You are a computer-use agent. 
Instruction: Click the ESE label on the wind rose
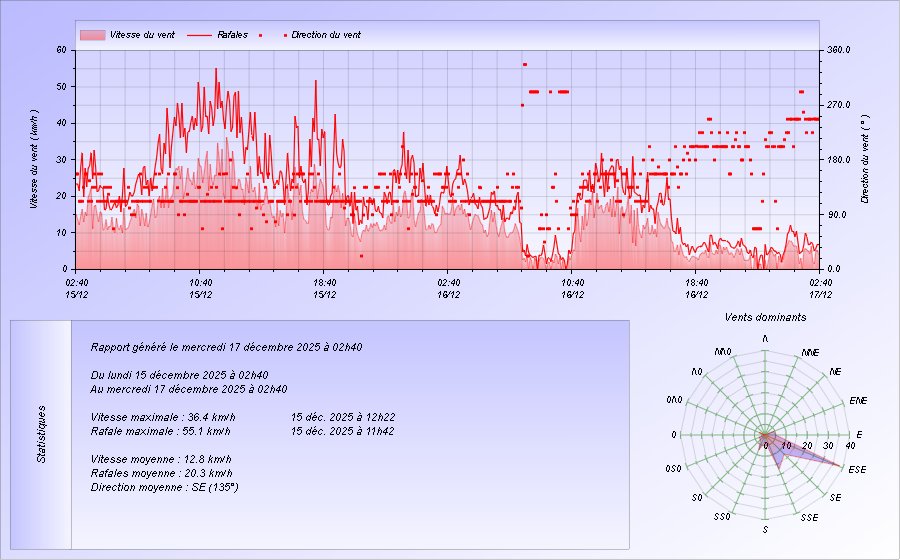point(857,470)
